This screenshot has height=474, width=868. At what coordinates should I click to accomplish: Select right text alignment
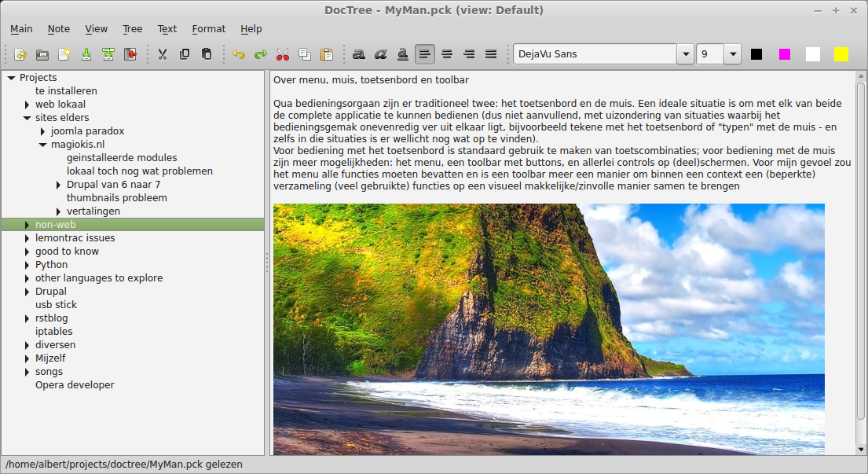click(469, 54)
